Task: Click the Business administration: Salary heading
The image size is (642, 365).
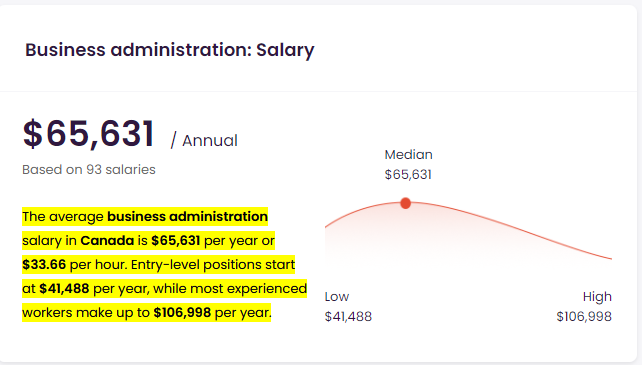Action: point(170,50)
